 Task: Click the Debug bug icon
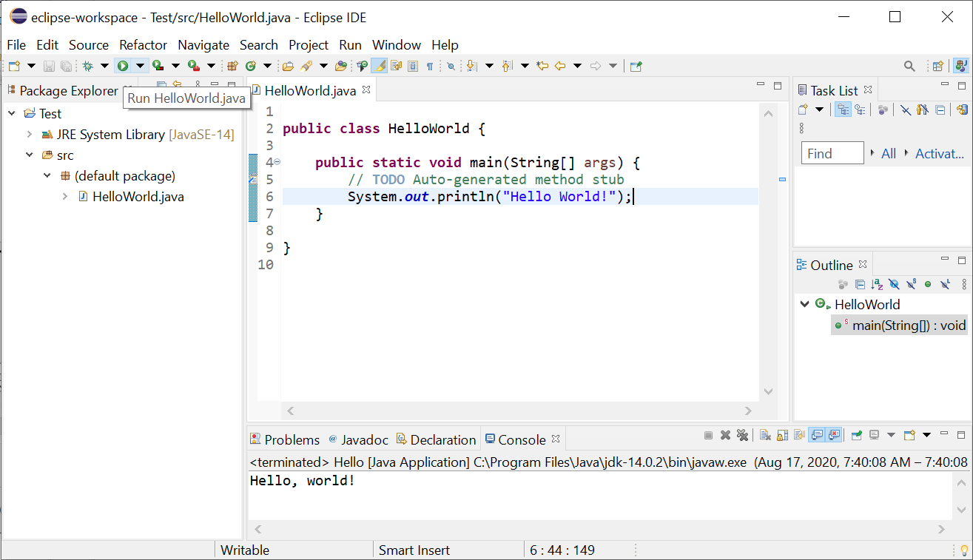click(87, 66)
